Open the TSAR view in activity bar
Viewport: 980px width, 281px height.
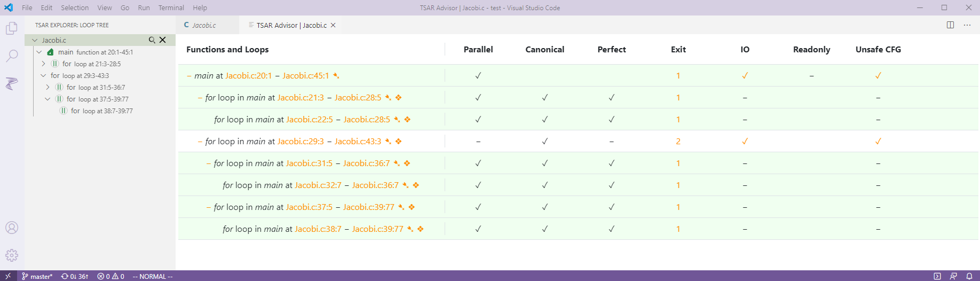[12, 83]
